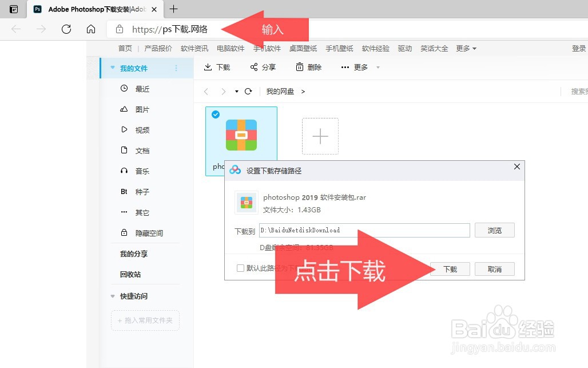
Task: Click the 删除 delete icon
Action: click(300, 67)
